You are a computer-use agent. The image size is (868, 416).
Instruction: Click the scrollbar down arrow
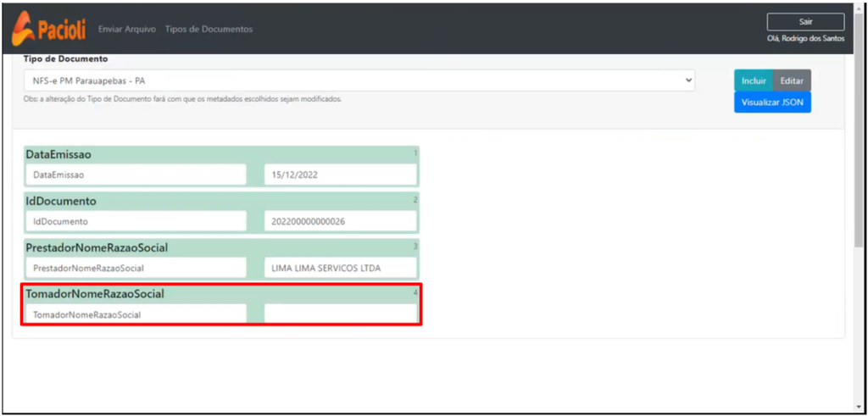(x=859, y=408)
